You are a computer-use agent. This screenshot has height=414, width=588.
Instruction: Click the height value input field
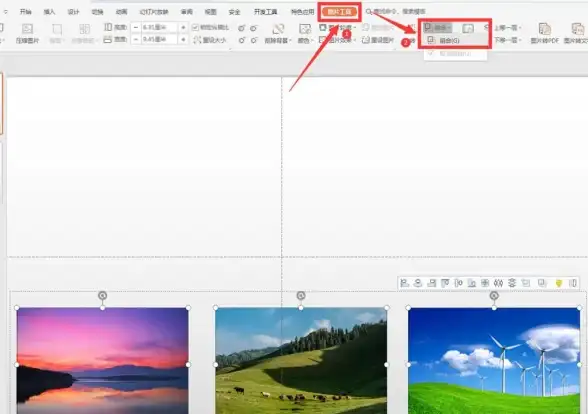[x=160, y=27]
